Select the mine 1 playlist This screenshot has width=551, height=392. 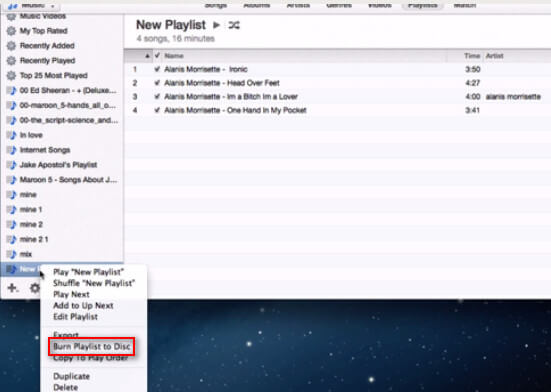coord(31,210)
